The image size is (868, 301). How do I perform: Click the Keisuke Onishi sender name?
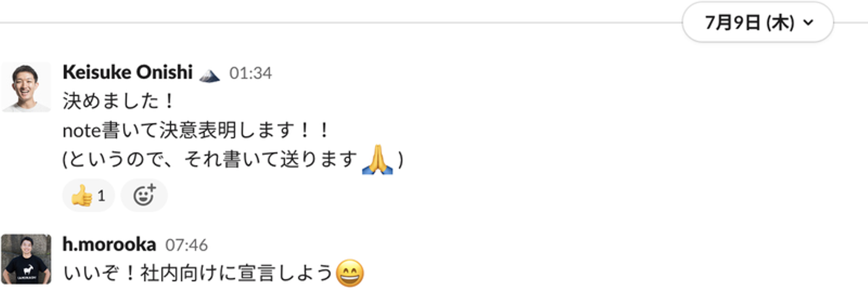[x=127, y=73]
